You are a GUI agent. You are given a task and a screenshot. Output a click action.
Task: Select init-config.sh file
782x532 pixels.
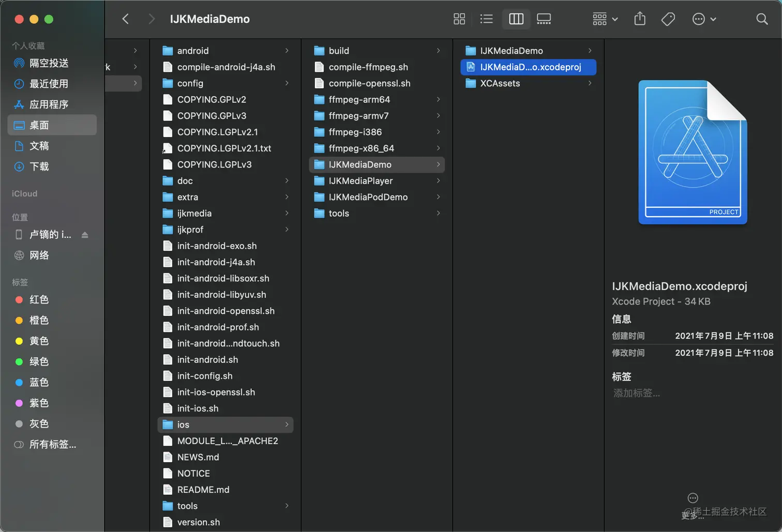coord(225,376)
